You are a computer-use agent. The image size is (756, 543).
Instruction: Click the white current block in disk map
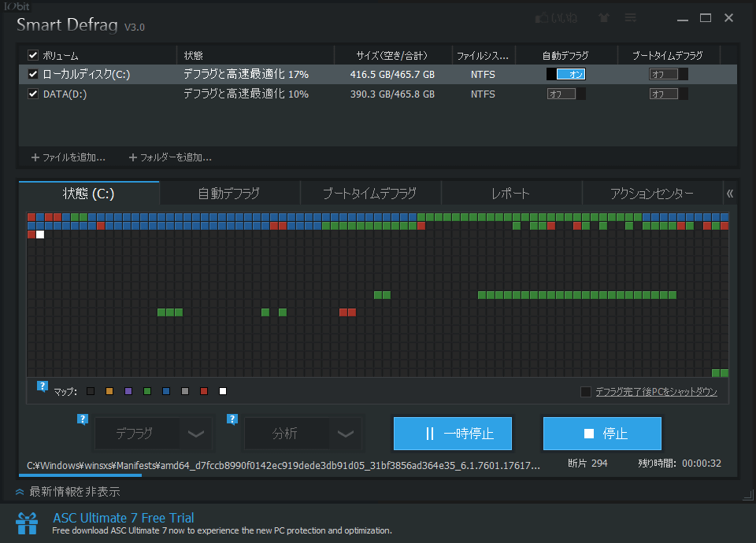40,235
